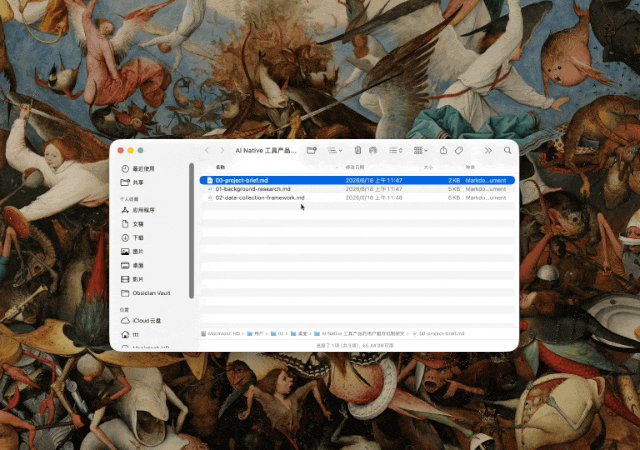Select file 02-data-collection-framework.md
640x450 pixels.
pyautogui.click(x=357, y=198)
